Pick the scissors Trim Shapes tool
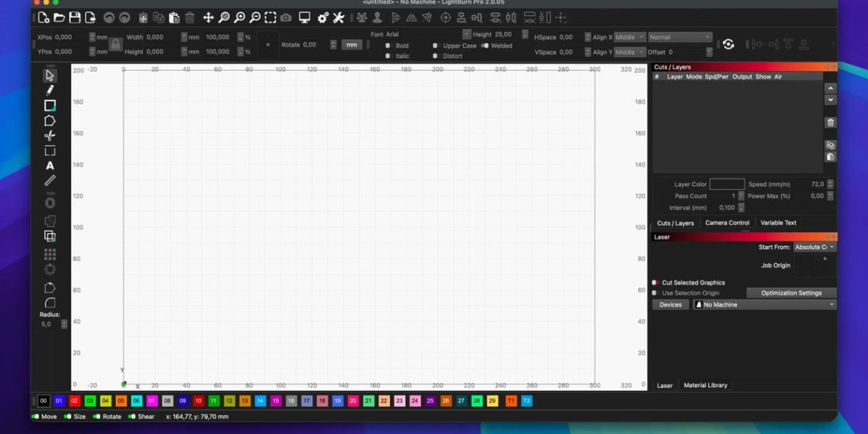This screenshot has height=434, width=868. 49,136
